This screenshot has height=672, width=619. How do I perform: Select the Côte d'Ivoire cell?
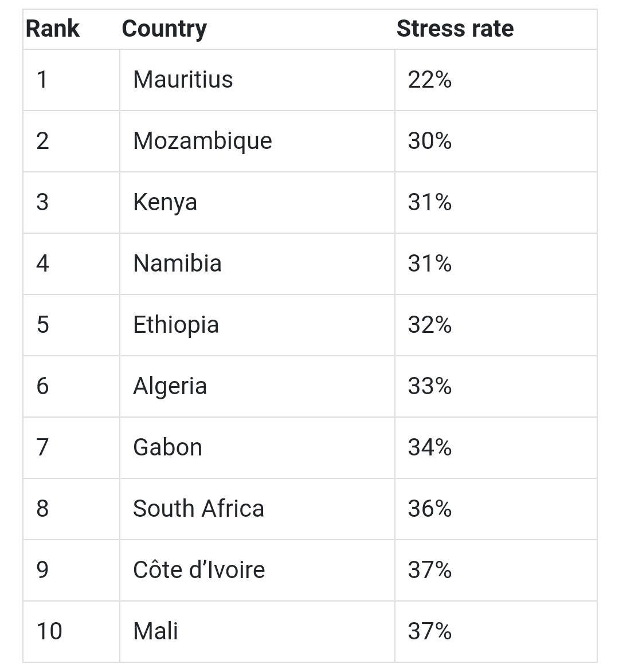pyautogui.click(x=199, y=570)
